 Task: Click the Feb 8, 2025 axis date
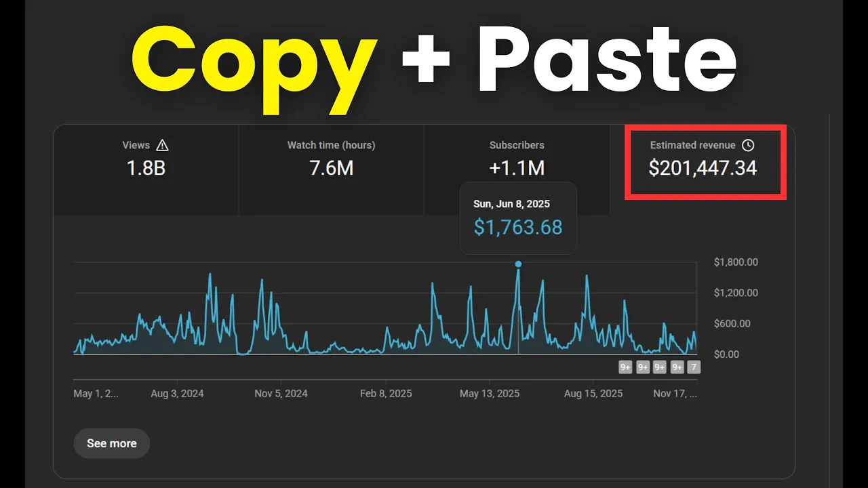[x=386, y=394]
